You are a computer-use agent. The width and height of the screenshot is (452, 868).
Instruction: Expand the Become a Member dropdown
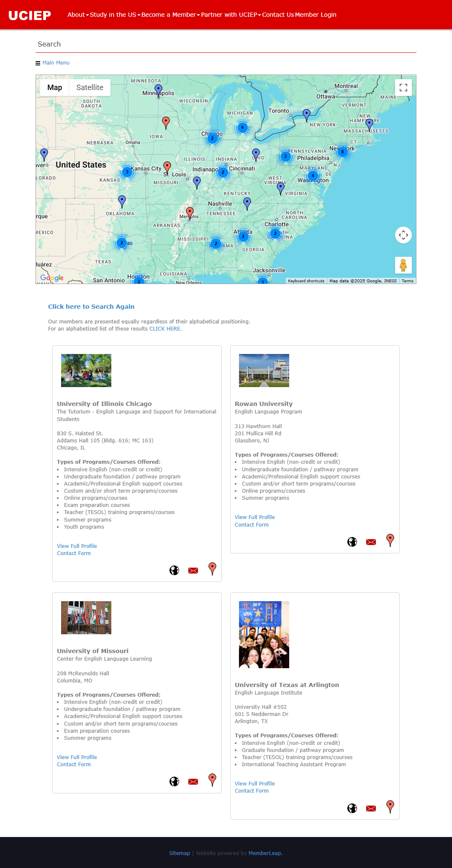pos(170,15)
